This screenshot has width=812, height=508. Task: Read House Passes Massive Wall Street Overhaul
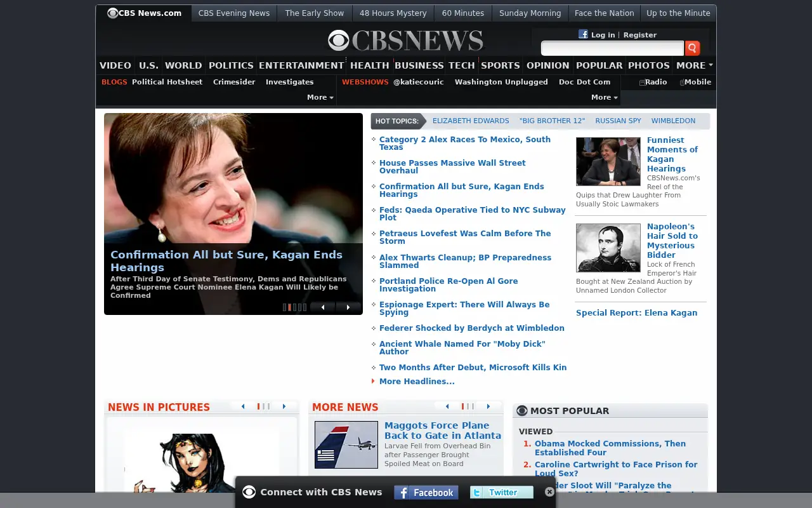[x=452, y=167]
